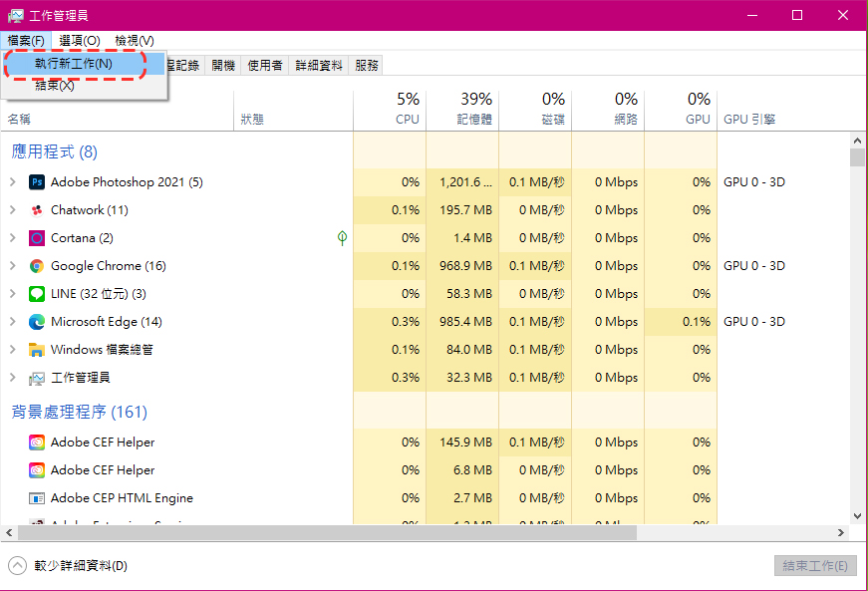868x591 pixels.
Task: Expand the Adobe Photoshop 2021 process group
Action: coord(13,182)
